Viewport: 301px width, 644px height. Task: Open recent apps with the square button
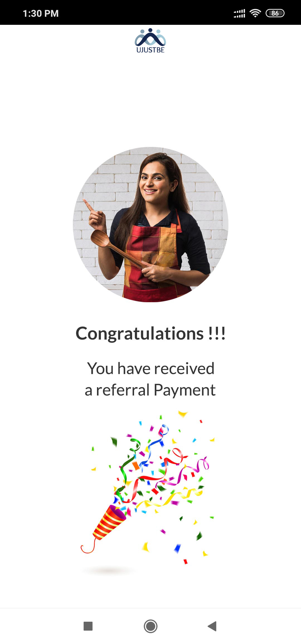(88, 626)
